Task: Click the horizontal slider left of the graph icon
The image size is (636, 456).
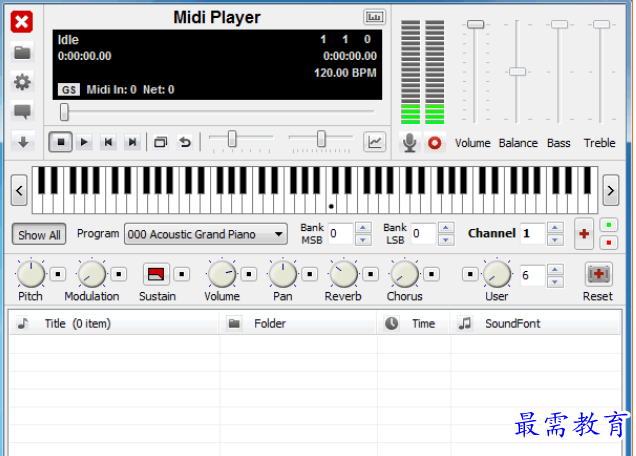Action: (x=321, y=139)
